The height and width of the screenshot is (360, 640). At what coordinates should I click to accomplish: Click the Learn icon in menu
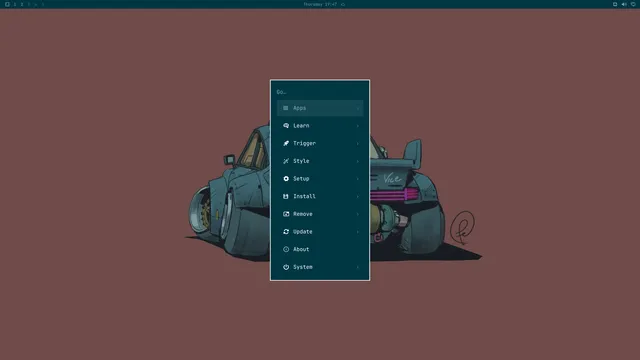(286, 126)
